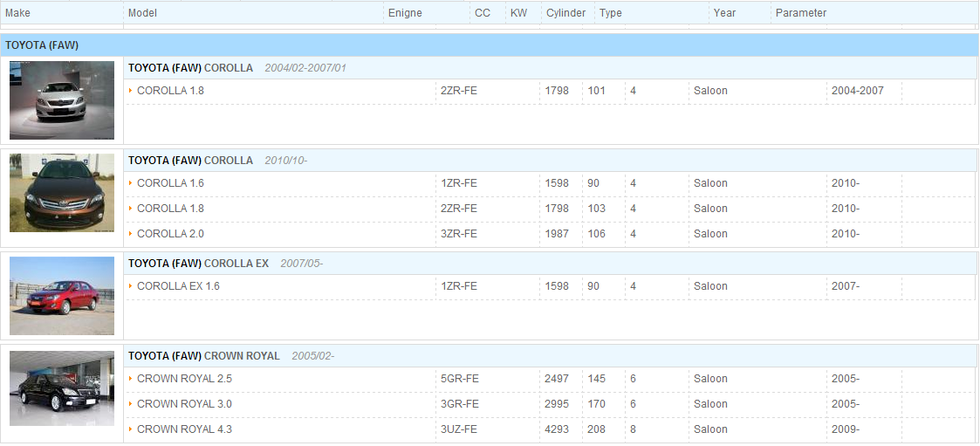Open the silver 2004 Corolla thumbnail
980x446 pixels.
click(x=62, y=100)
